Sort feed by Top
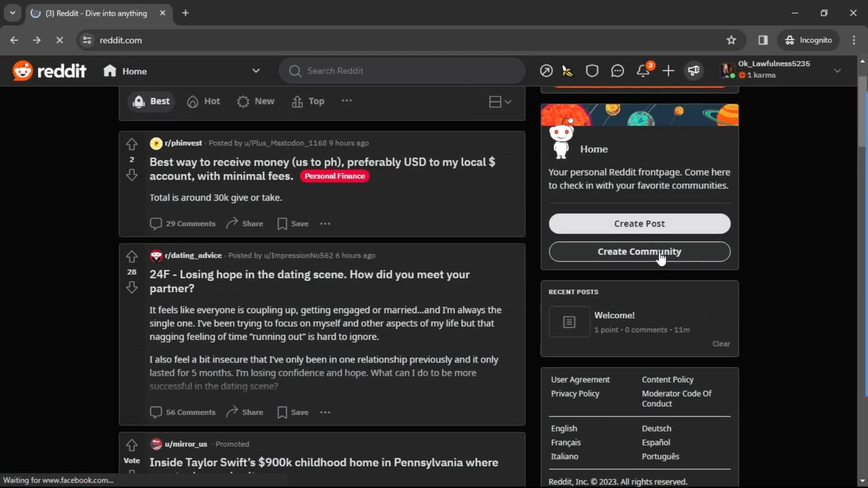 point(308,101)
